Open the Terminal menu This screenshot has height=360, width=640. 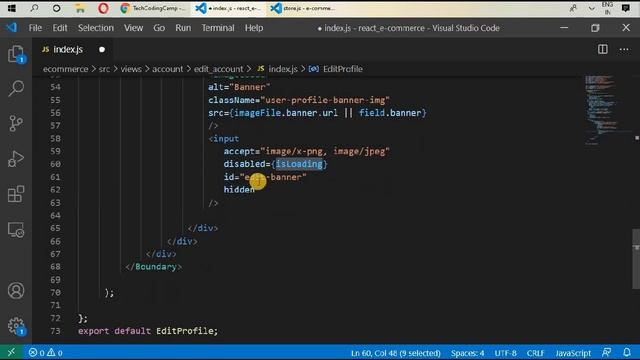(x=218, y=28)
